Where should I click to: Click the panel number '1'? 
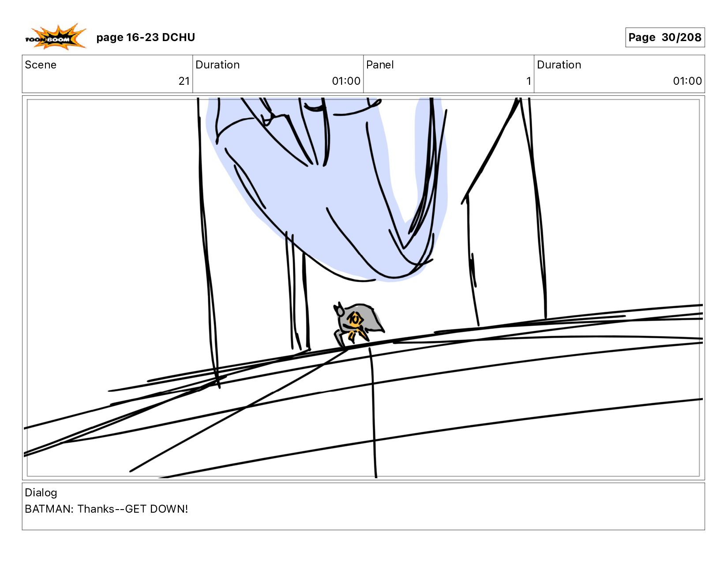pyautogui.click(x=529, y=81)
